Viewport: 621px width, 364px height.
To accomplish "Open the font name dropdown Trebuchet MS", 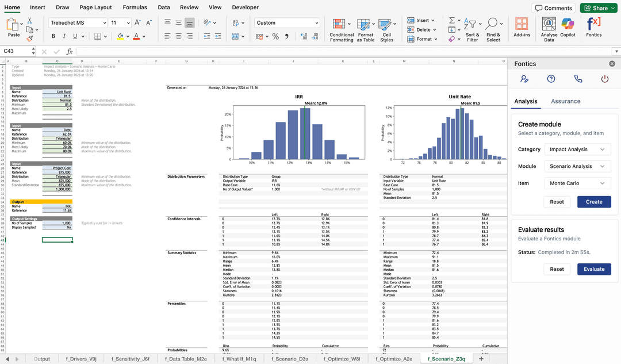I will click(x=78, y=22).
